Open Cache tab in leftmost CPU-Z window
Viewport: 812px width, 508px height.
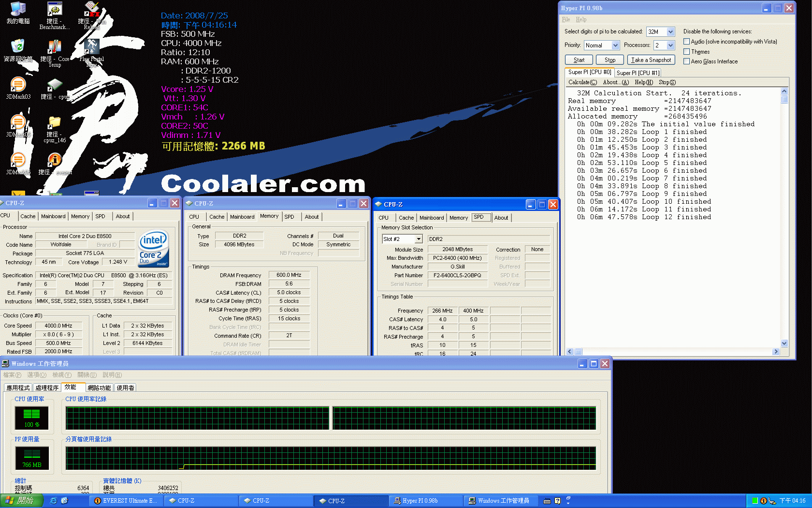[28, 216]
